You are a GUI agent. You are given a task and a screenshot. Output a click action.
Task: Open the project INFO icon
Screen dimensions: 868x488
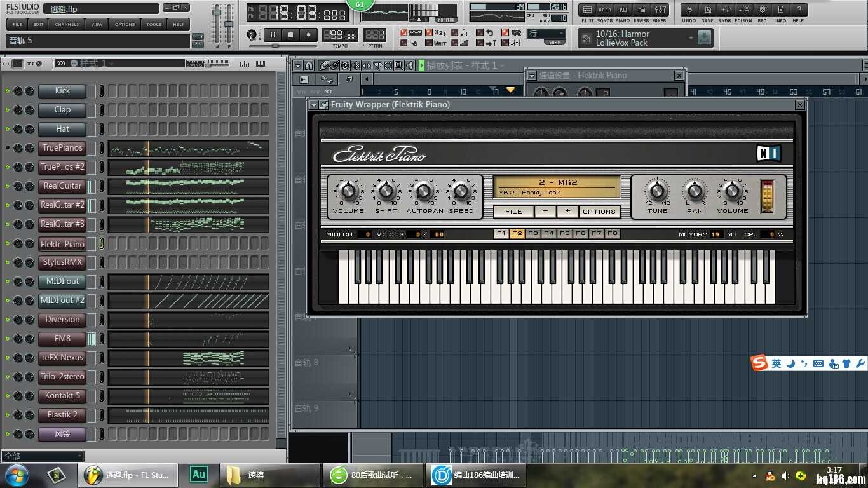pos(781,10)
